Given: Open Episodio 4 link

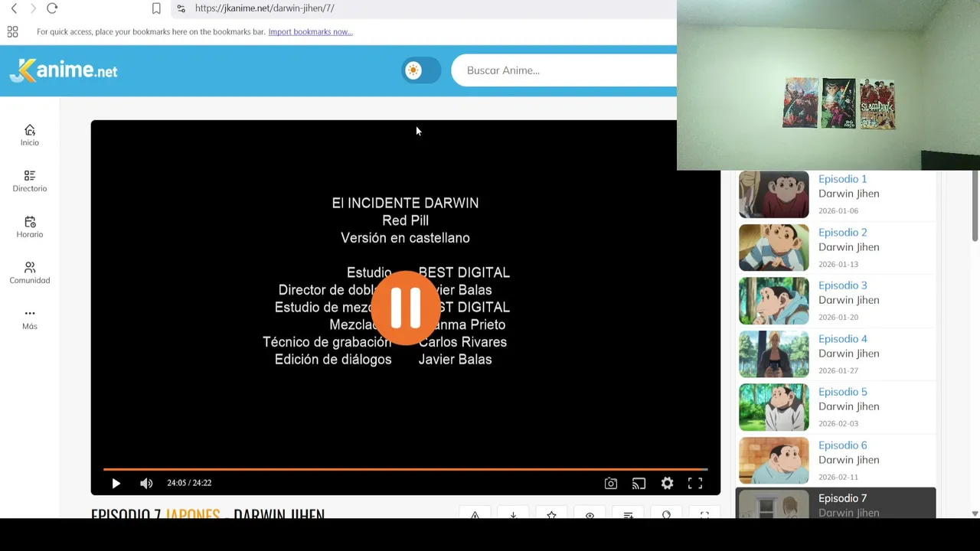Looking at the screenshot, I should tap(842, 339).
